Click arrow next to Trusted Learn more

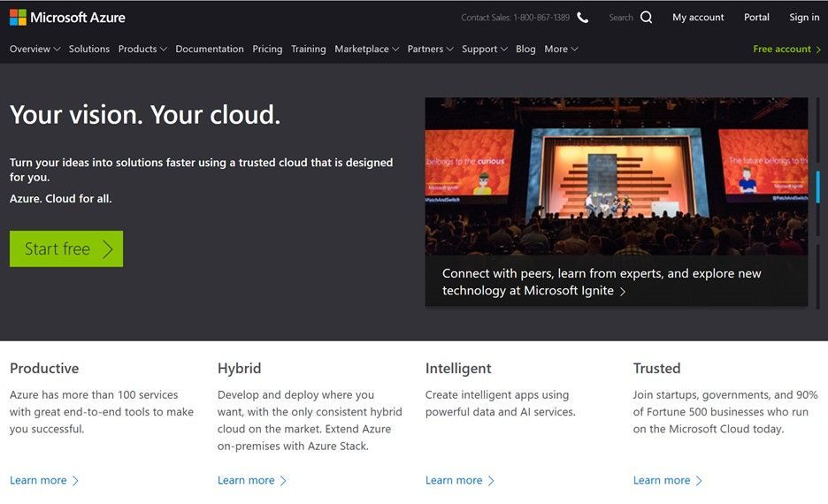[x=699, y=481]
